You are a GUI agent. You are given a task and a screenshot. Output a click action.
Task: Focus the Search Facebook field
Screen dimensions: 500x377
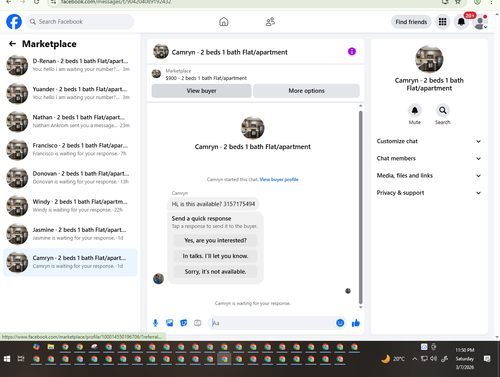tap(80, 22)
